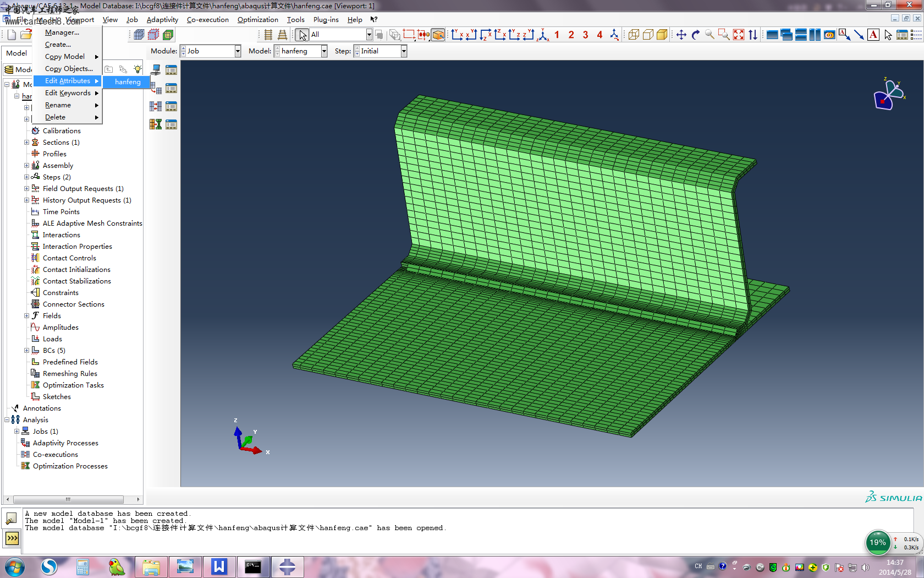Open the Delete submenu
This screenshot has height=578, width=924.
pos(68,117)
